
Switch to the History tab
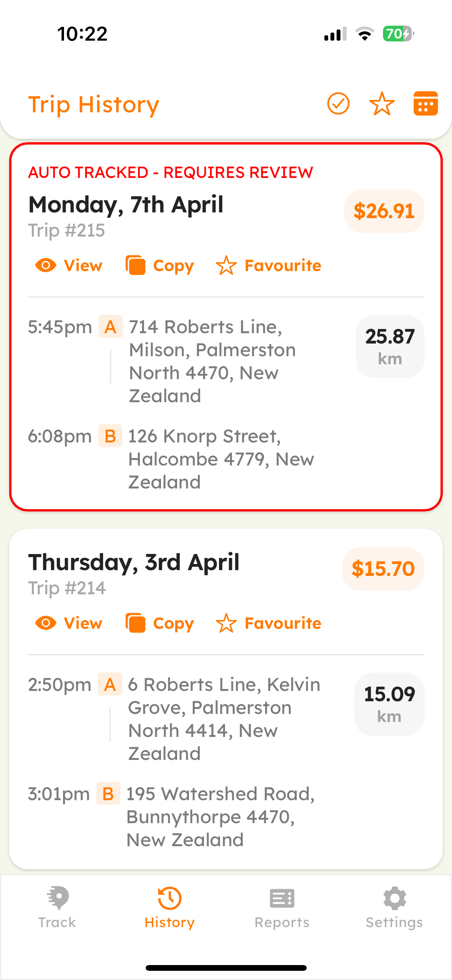click(x=169, y=907)
